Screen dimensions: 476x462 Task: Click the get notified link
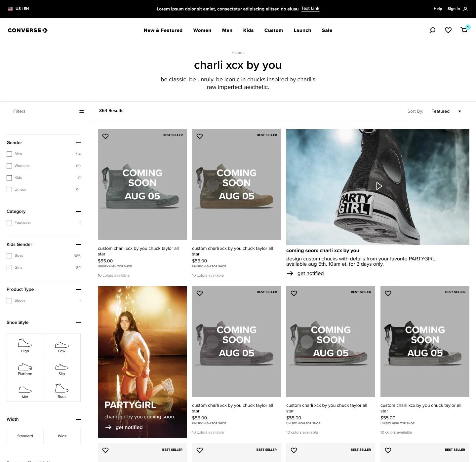tap(310, 273)
